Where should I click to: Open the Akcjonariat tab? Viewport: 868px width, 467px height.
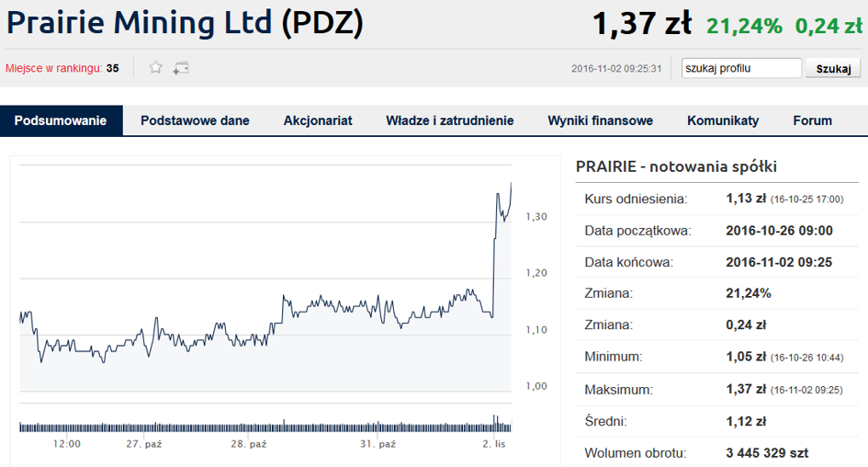pyautogui.click(x=318, y=120)
